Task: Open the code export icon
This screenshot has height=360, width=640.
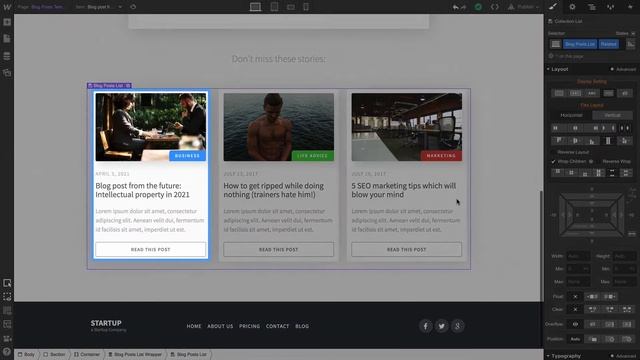Action: (494, 7)
